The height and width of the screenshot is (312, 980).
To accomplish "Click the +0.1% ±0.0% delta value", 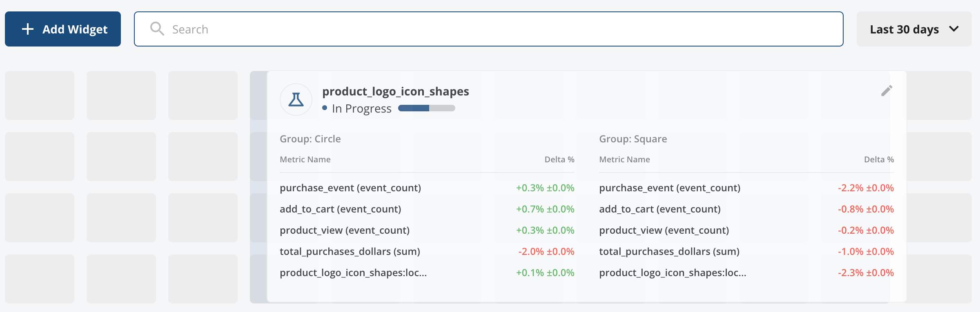I will [545, 273].
